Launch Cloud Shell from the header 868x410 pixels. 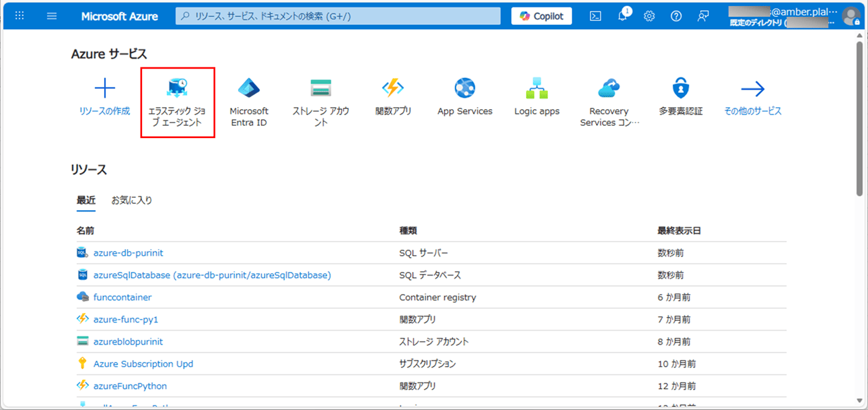point(595,16)
